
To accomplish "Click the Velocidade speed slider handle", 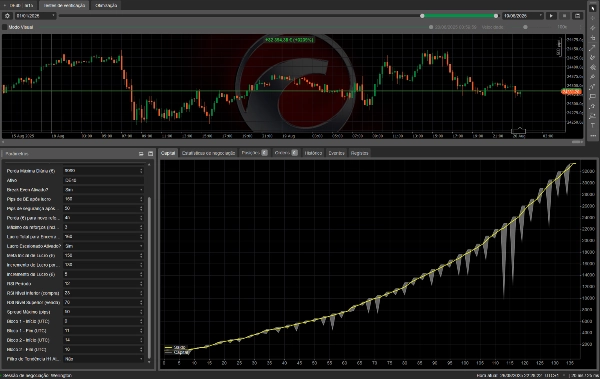I will (x=525, y=27).
